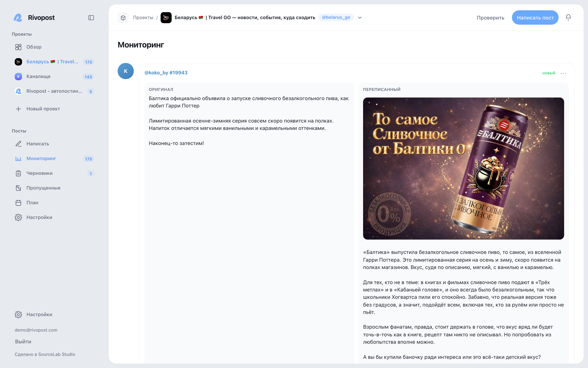Click the 145 badge beside Каналище
Viewport: 588px width, 368px height.
(88, 77)
